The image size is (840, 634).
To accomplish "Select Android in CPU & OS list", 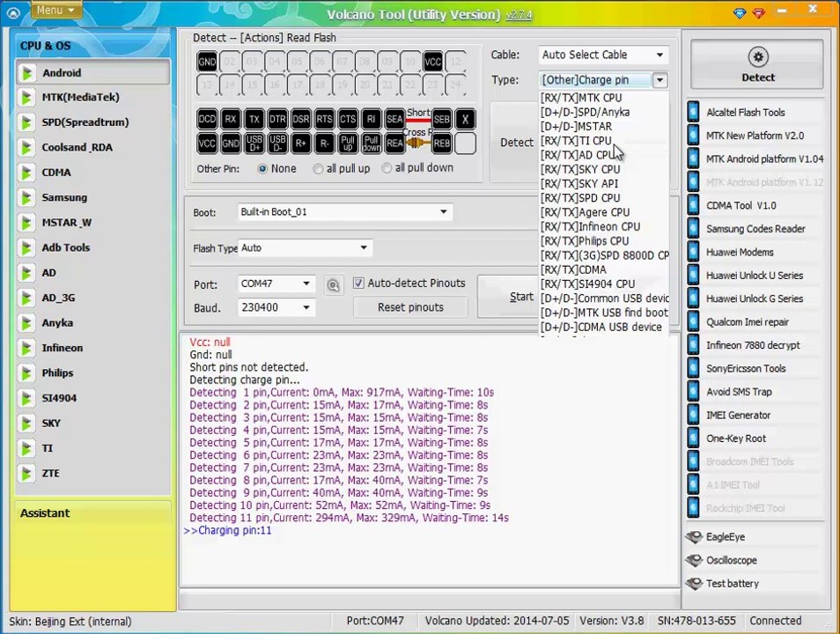I will coord(93,73).
